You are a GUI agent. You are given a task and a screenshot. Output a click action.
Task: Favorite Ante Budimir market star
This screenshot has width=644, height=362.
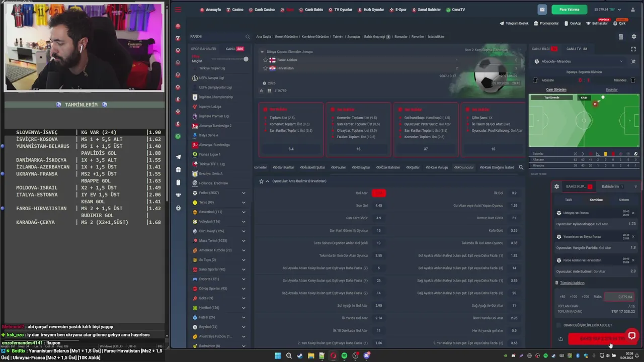(261, 181)
